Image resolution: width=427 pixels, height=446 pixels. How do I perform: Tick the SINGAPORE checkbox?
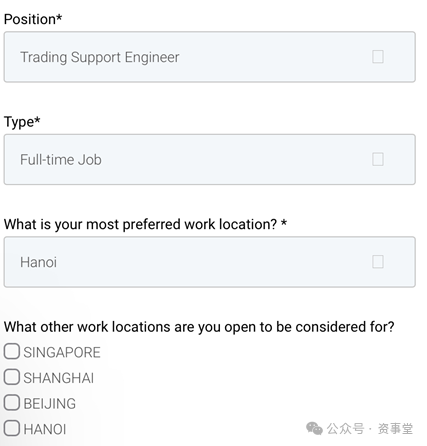(x=12, y=352)
